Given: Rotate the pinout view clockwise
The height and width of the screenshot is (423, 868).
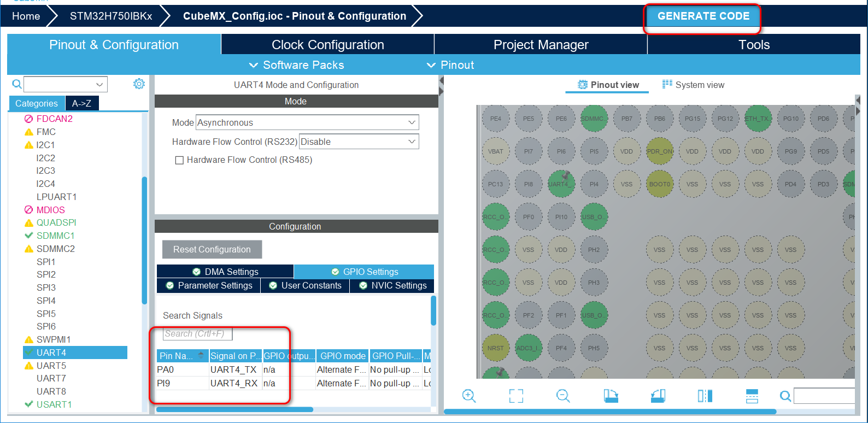Looking at the screenshot, I should pyautogui.click(x=611, y=396).
